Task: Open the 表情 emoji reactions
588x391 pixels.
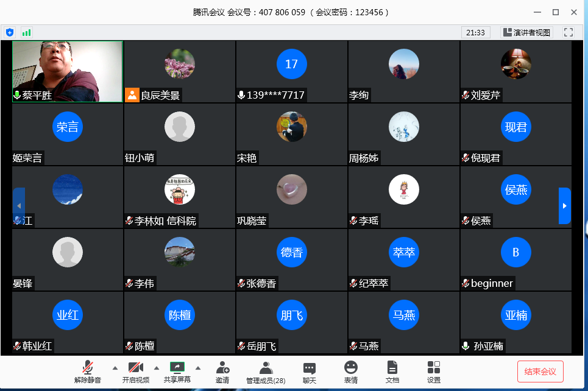Action: (x=350, y=372)
